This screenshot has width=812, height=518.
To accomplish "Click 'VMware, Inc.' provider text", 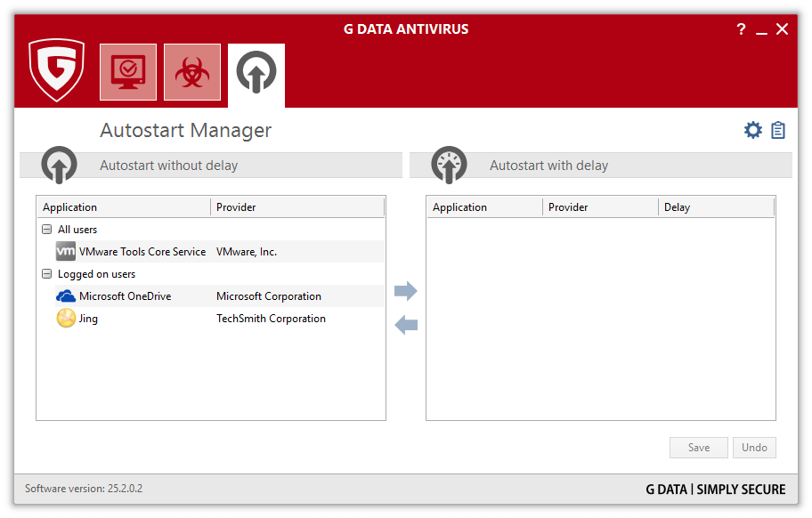I will 247,252.
